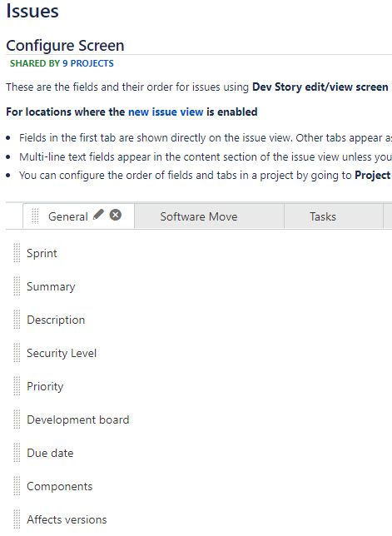Viewport: 392px width, 536px height.
Task: Click drag handle beside Sprint field
Action: [17, 253]
